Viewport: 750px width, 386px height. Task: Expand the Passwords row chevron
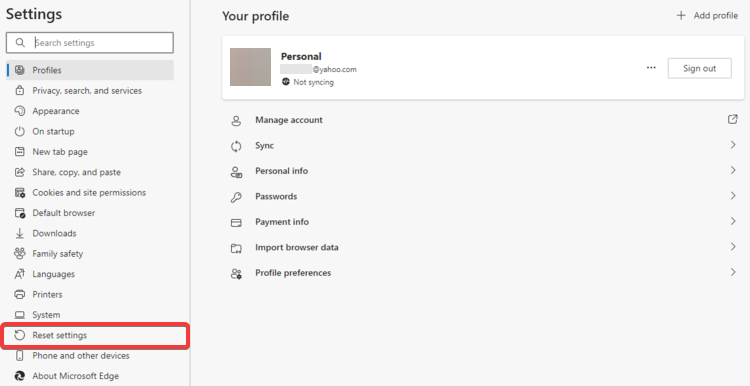[733, 196]
